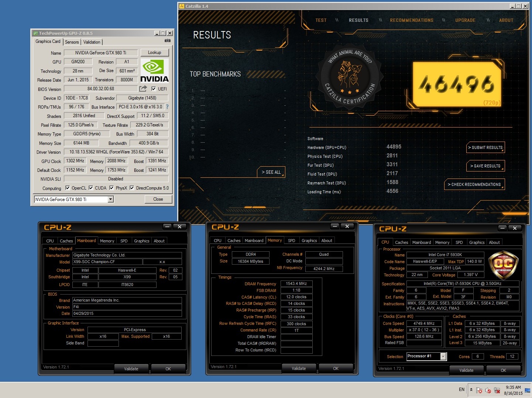Viewport: 532px width, 398px height.
Task: Open the Action Center flag icon
Action: (x=479, y=390)
